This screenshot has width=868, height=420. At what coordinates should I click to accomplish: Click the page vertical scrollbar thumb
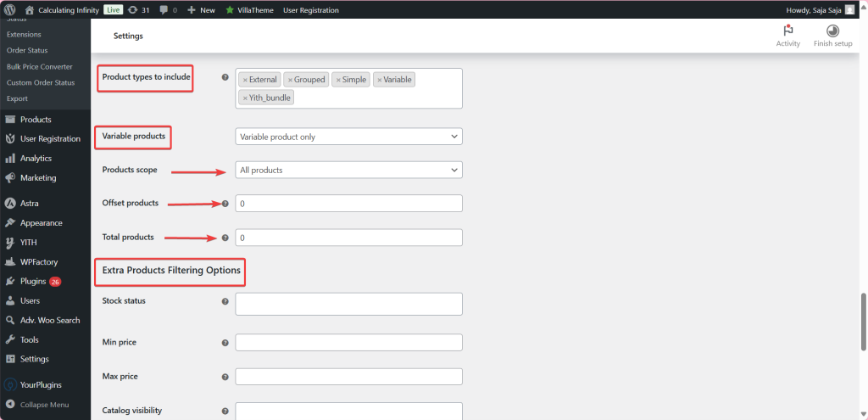click(864, 322)
